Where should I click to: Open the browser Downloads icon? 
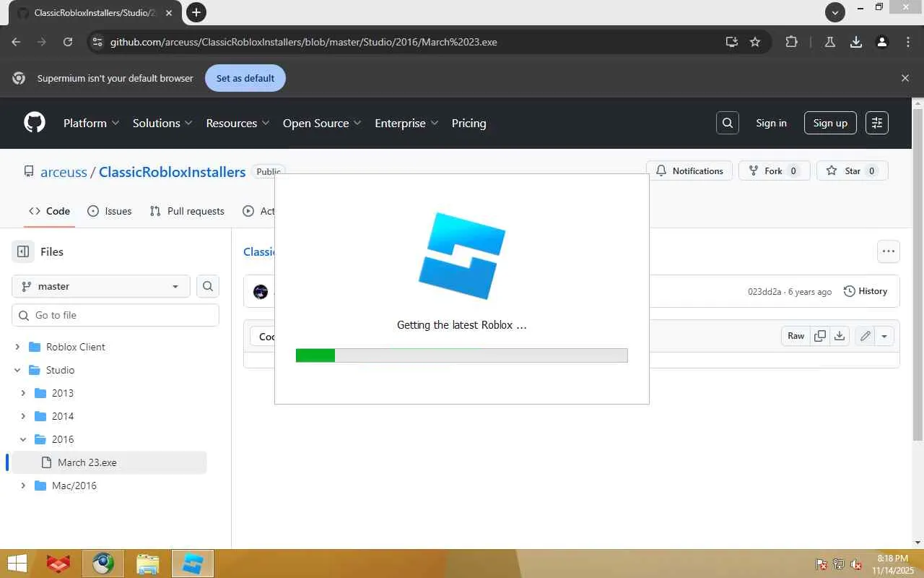(856, 42)
